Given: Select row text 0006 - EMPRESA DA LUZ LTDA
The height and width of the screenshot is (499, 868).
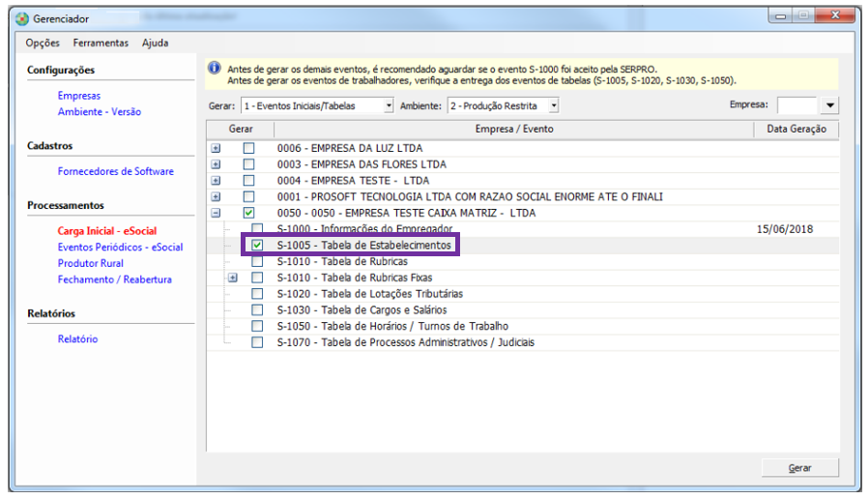Looking at the screenshot, I should pos(350,148).
